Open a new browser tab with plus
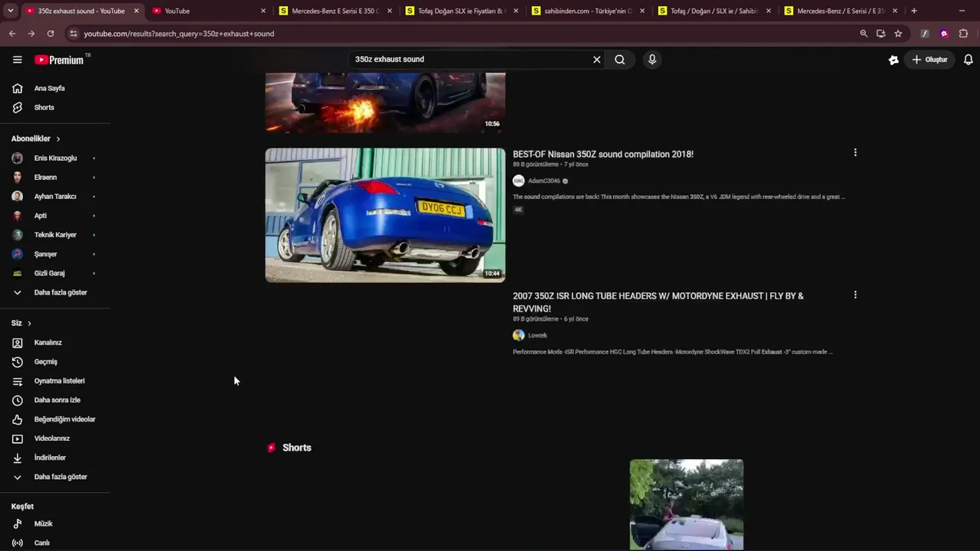The height and width of the screenshot is (551, 980). (914, 11)
